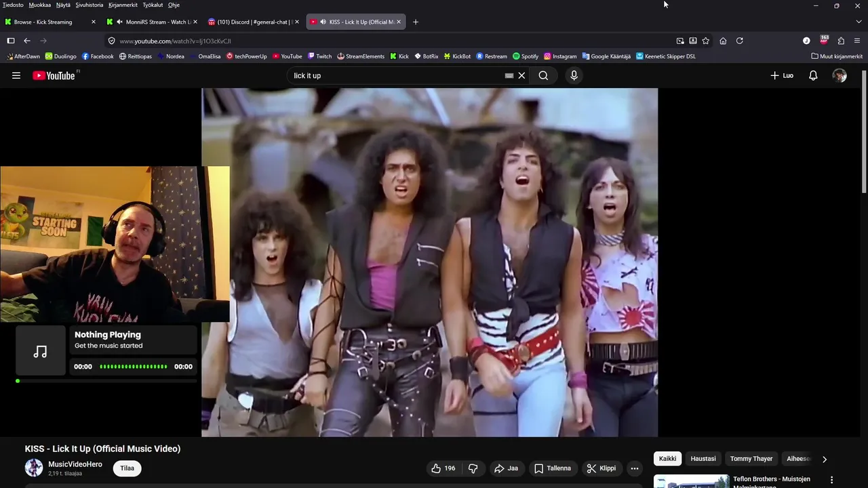Image resolution: width=868 pixels, height=488 pixels.
Task: Select the Tommy Thayer filter chip
Action: coord(751,459)
